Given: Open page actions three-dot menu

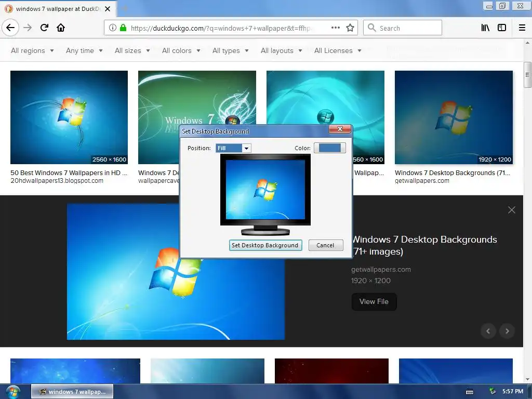Looking at the screenshot, I should click(336, 28).
